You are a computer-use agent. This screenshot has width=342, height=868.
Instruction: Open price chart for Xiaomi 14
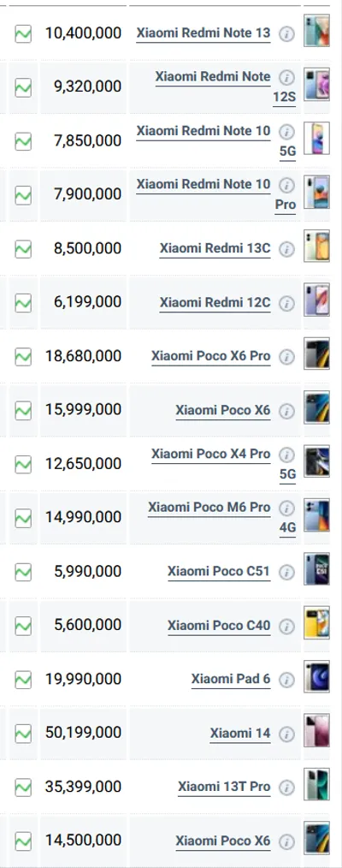23,734
